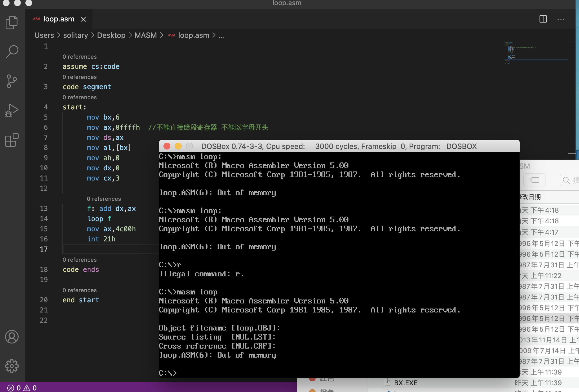The height and width of the screenshot is (392, 579).
Task: Click the 修改日期 column header in Finder
Action: pyautogui.click(x=530, y=197)
